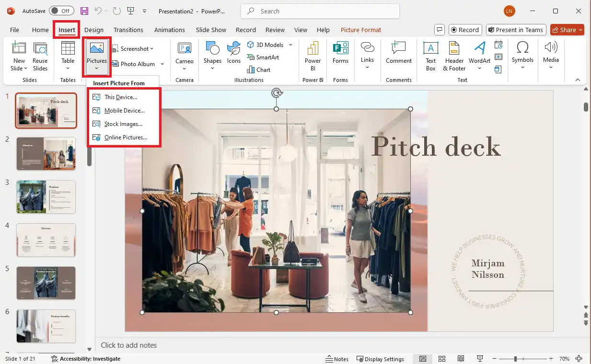The image size is (591, 364).
Task: Click the Redo icon
Action: (x=117, y=11)
